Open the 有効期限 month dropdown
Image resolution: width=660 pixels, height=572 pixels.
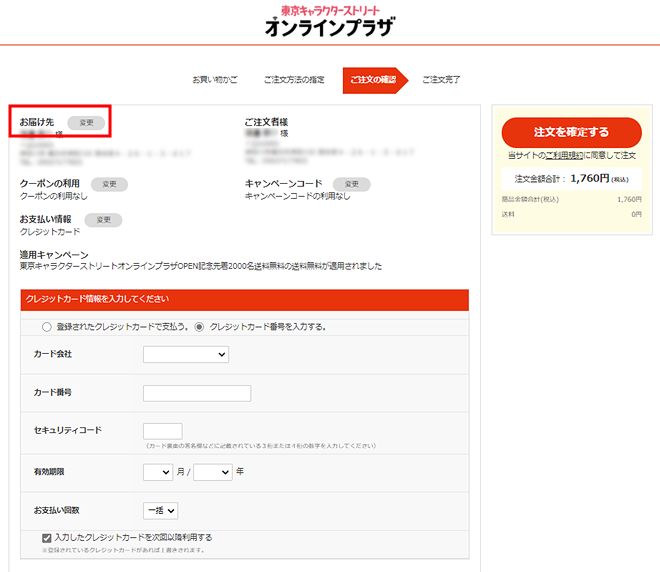pyautogui.click(x=158, y=472)
